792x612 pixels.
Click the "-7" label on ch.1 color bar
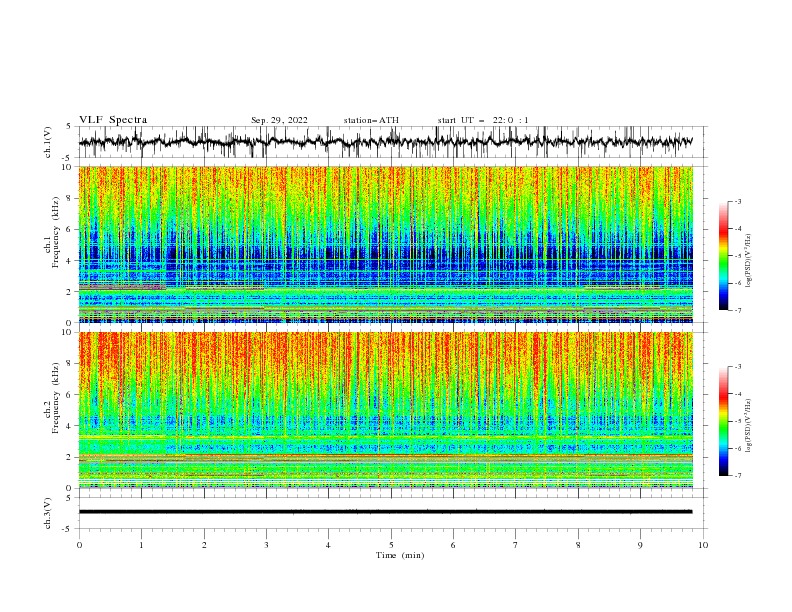pyautogui.click(x=737, y=310)
